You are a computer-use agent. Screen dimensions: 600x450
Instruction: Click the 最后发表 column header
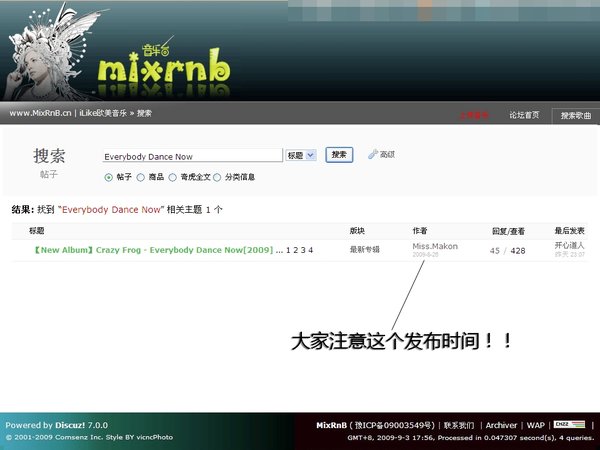pyautogui.click(x=569, y=230)
